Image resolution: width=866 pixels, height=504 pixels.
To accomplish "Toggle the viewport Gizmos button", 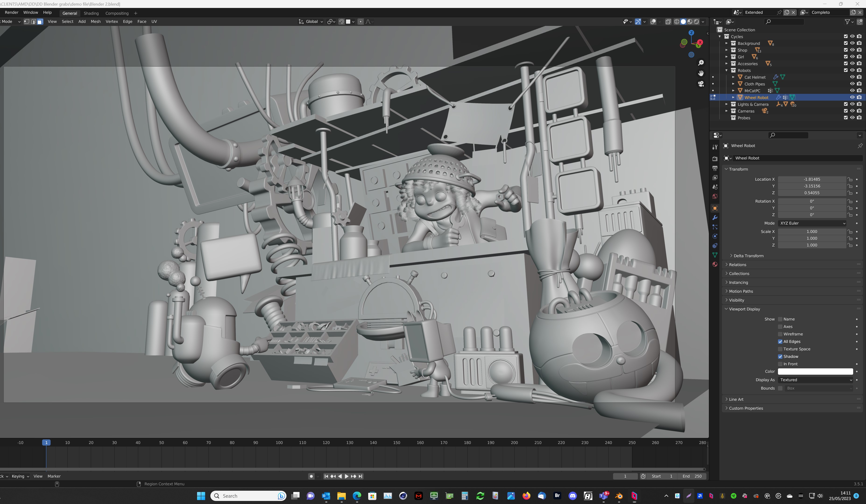I will (x=638, y=22).
